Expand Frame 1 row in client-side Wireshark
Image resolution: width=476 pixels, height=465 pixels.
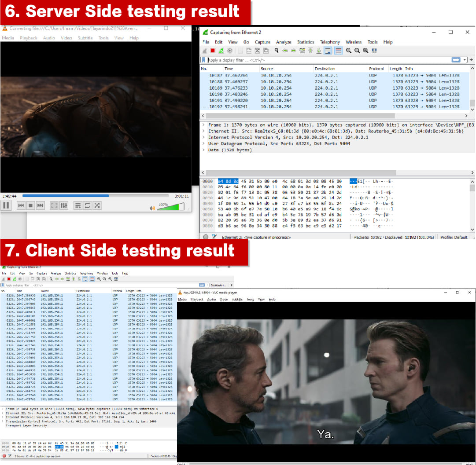pyautogui.click(x=3, y=409)
